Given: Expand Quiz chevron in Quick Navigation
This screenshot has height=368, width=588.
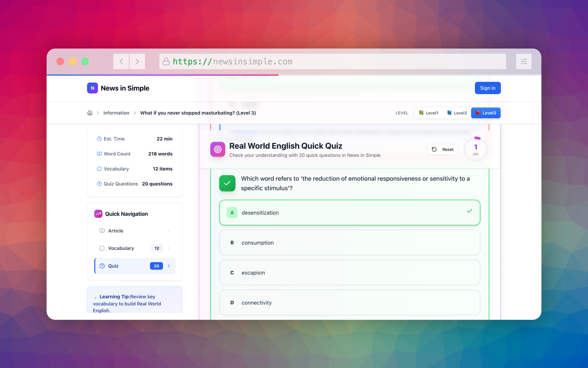Looking at the screenshot, I should pos(169,266).
